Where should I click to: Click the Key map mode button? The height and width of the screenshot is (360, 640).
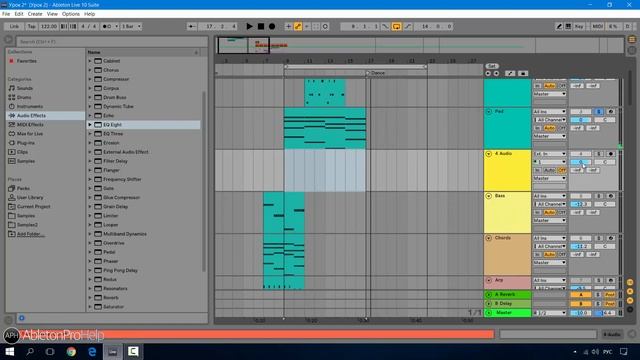click(x=579, y=27)
